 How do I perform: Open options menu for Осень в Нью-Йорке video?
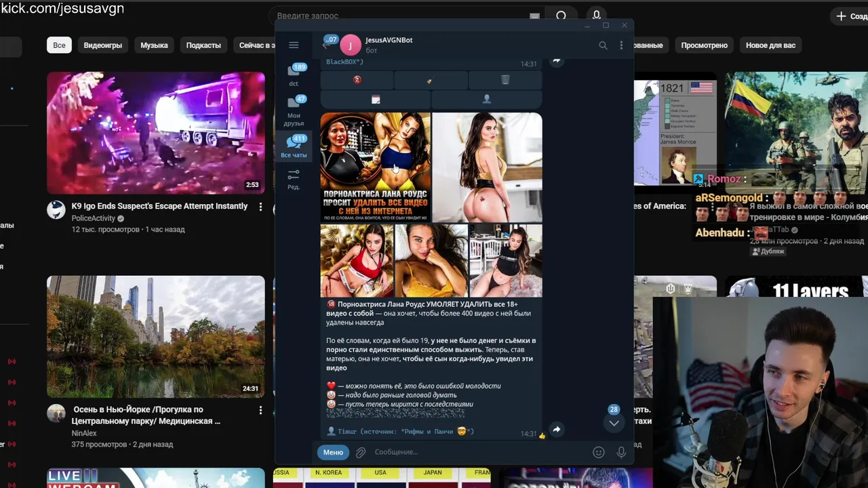tap(260, 410)
